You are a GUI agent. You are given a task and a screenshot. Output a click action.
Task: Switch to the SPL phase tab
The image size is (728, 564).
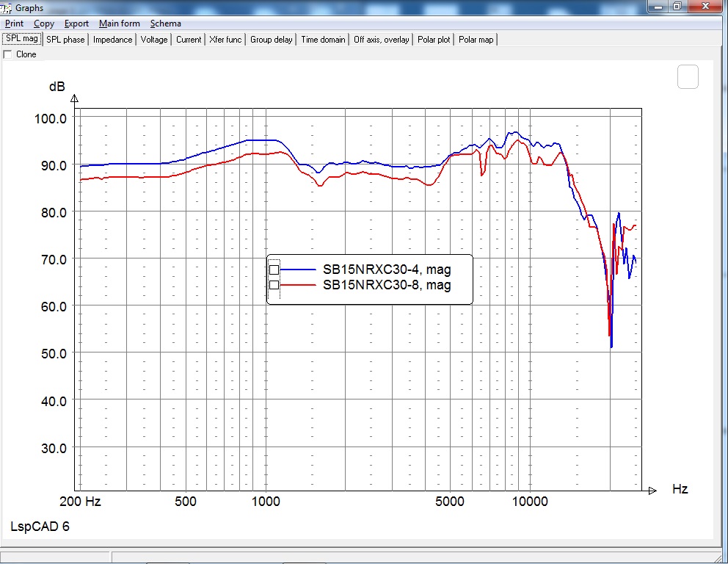pos(65,40)
